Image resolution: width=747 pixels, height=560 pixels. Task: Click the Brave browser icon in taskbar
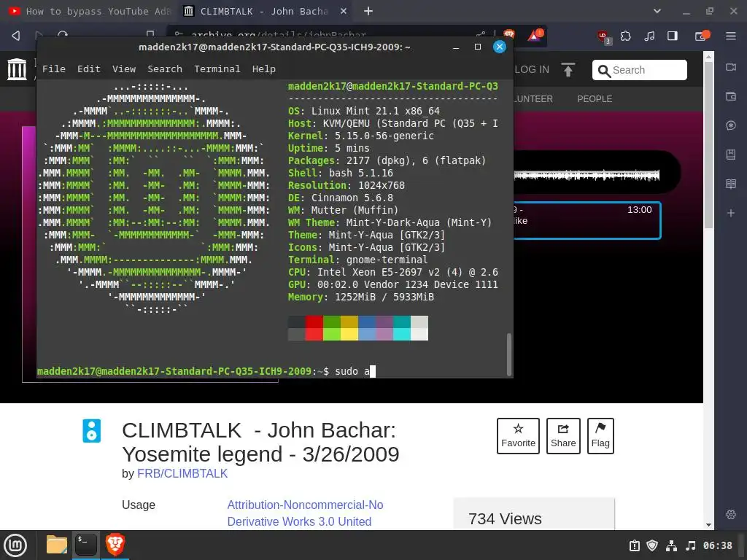tap(115, 544)
